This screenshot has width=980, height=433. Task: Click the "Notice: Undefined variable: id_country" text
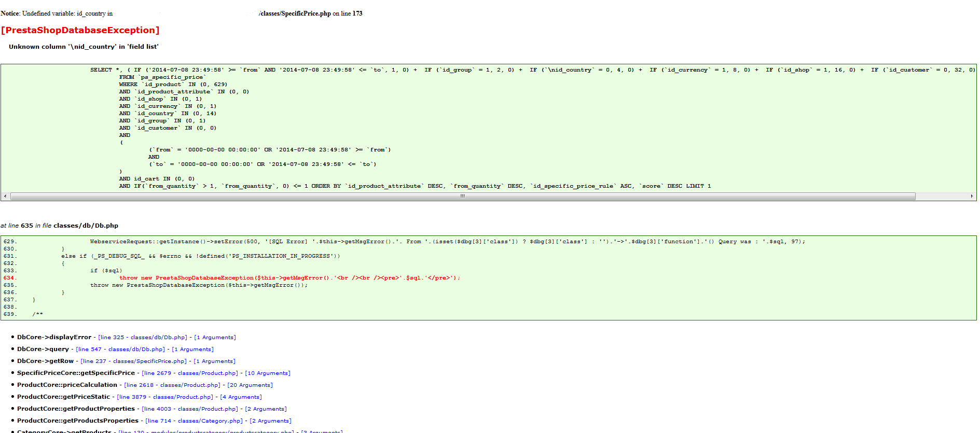point(57,13)
